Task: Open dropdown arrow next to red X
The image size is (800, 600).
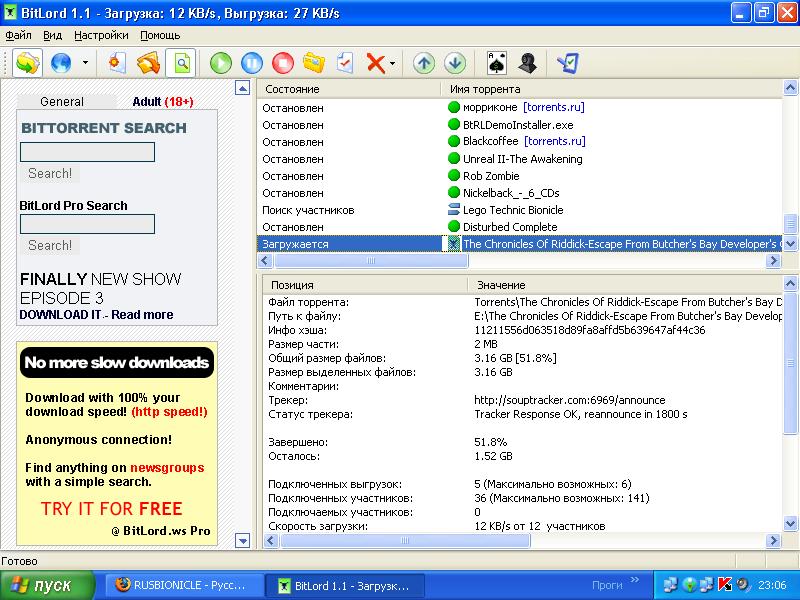Action: click(392, 64)
